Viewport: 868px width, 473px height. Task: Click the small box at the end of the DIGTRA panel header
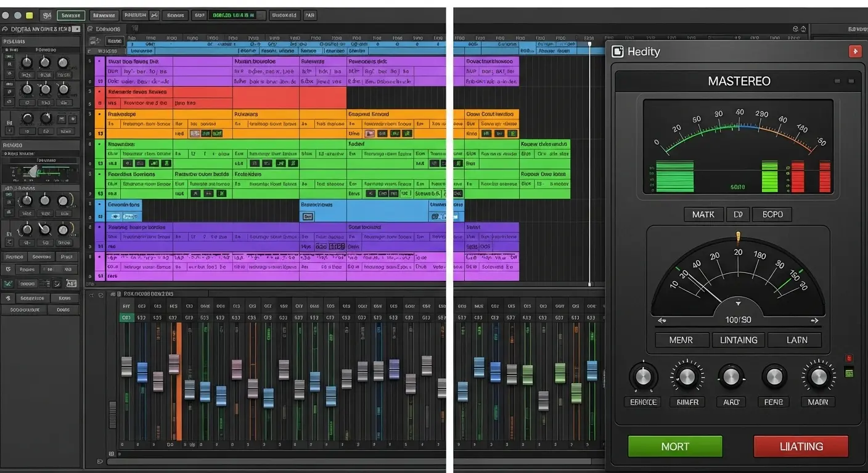click(x=76, y=29)
